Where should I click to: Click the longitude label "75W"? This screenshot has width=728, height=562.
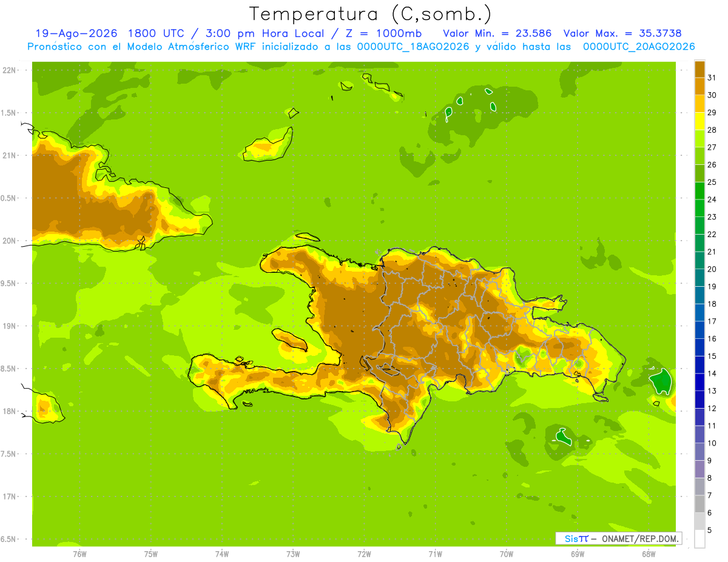coord(151,554)
